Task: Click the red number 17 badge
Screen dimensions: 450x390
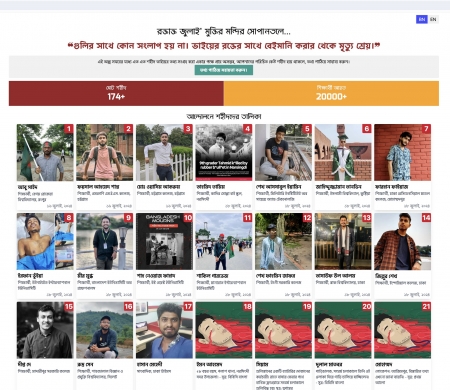Action: click(x=188, y=306)
